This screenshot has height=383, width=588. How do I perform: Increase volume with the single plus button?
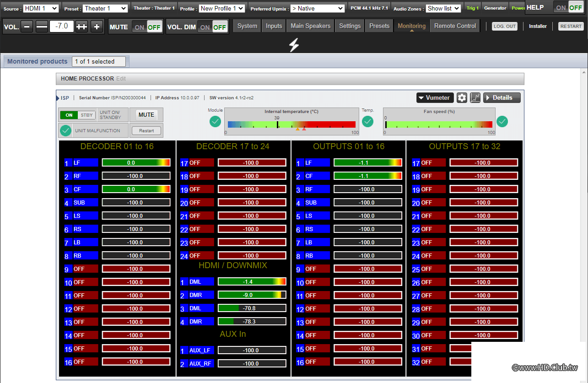[x=97, y=27]
